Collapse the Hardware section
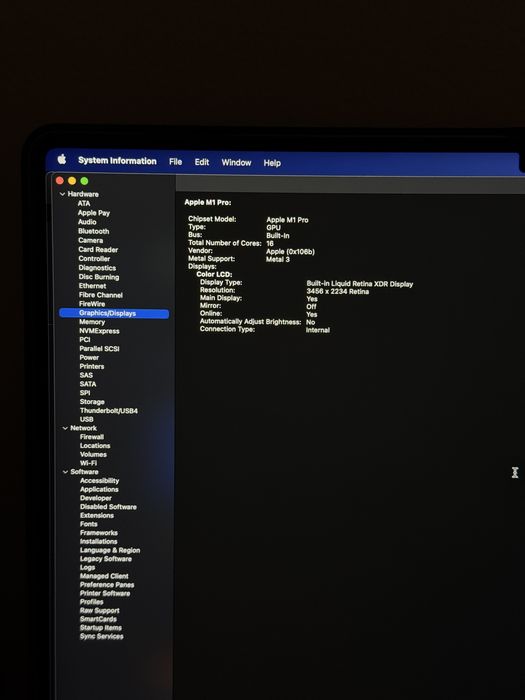 pyautogui.click(x=62, y=194)
